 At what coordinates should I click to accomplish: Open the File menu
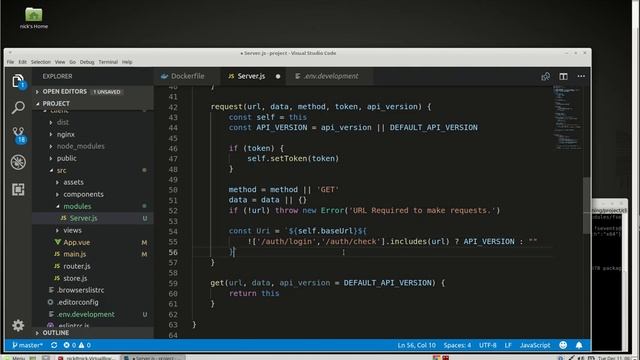coord(10,62)
